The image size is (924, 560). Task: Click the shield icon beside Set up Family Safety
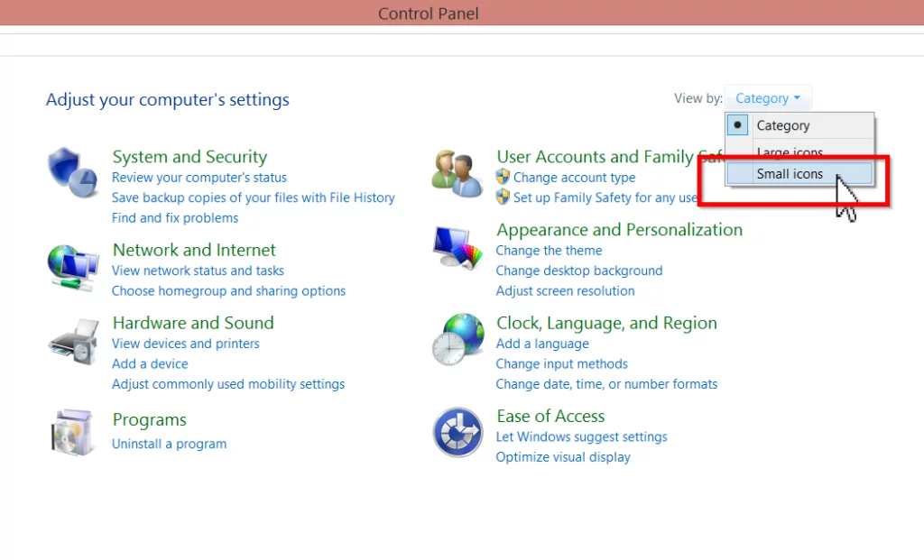point(503,197)
